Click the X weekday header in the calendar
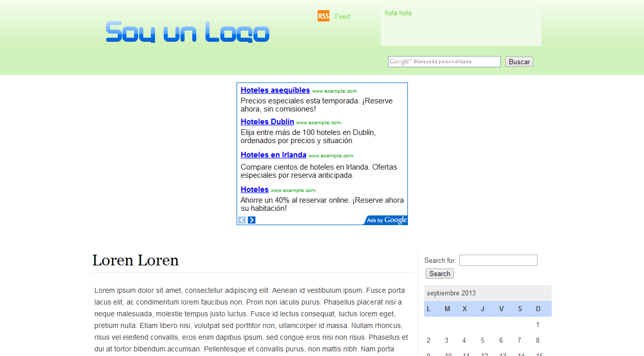The height and width of the screenshot is (356, 644). click(465, 309)
